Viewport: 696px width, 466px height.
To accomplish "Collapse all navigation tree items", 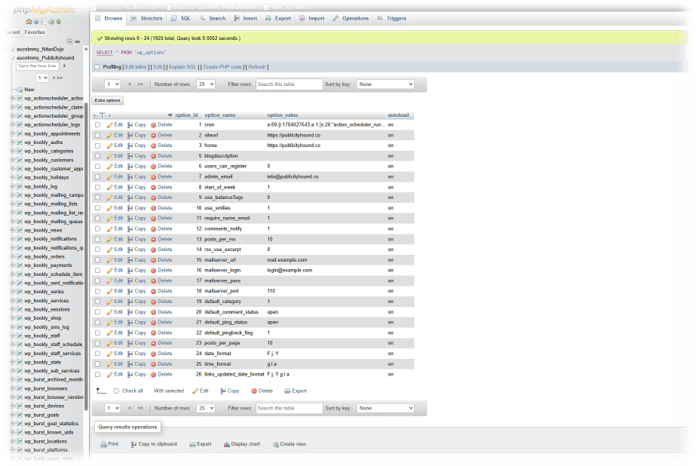I will point(70,41).
